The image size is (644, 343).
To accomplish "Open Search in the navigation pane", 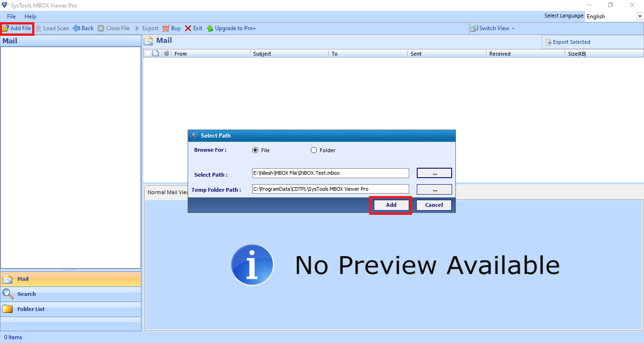I will click(x=71, y=294).
